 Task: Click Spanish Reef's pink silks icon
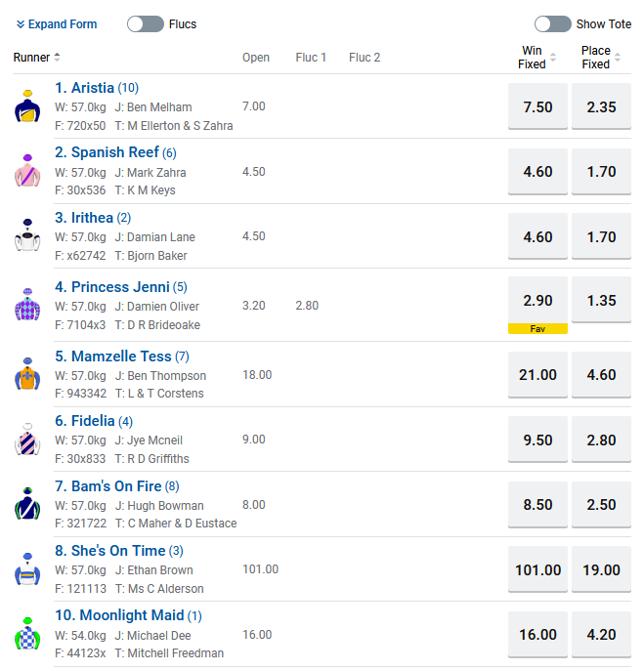point(26,171)
